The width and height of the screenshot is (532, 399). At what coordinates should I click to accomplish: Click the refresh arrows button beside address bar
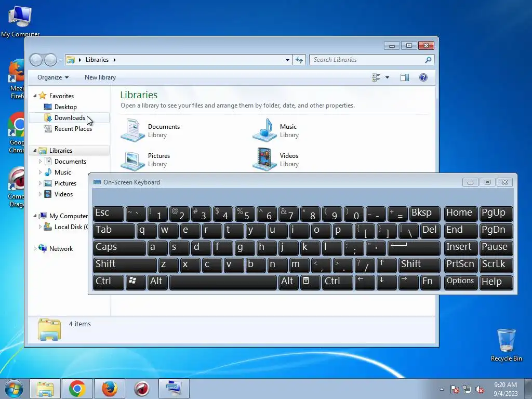299,60
